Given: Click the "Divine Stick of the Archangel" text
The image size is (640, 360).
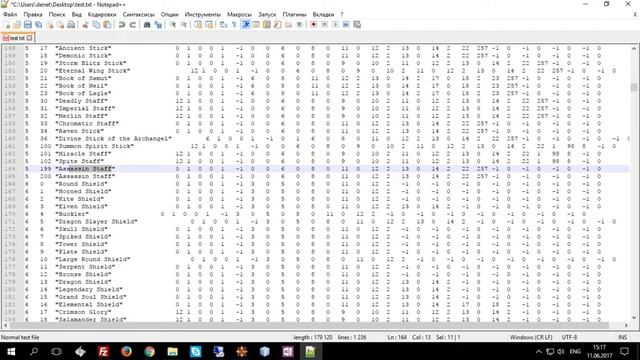Looking at the screenshot, I should pos(113,139).
